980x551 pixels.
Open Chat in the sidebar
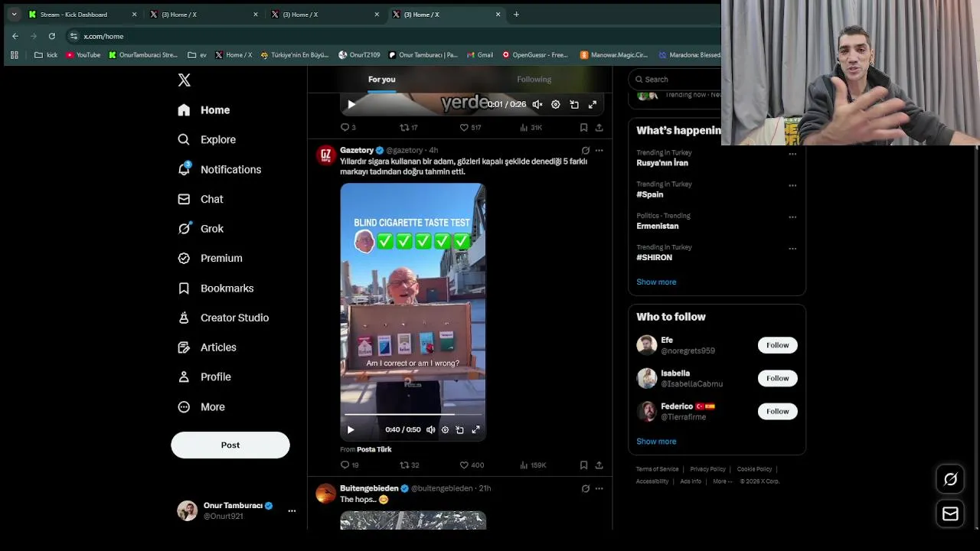(x=201, y=199)
